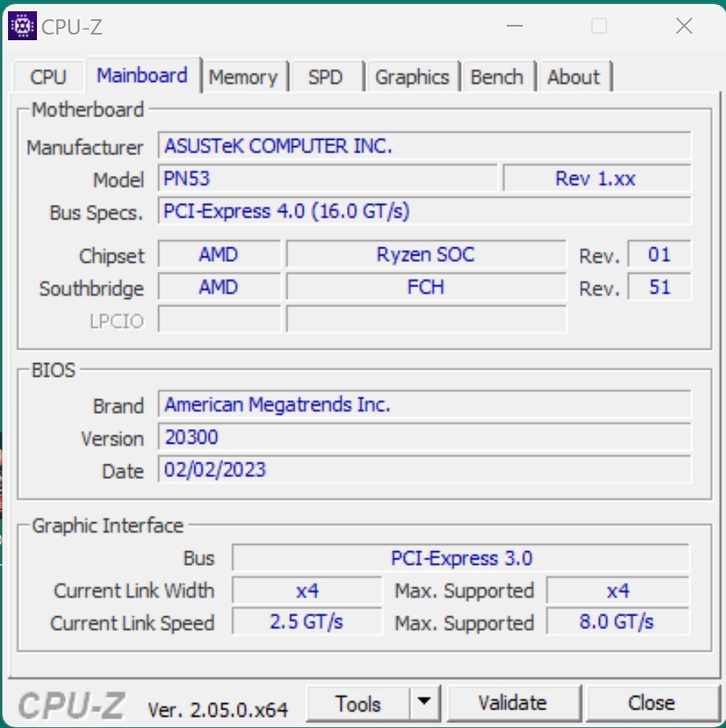Click the Current Link Speed 2.5 GT/s field
This screenshot has height=728, width=726.
click(x=307, y=623)
